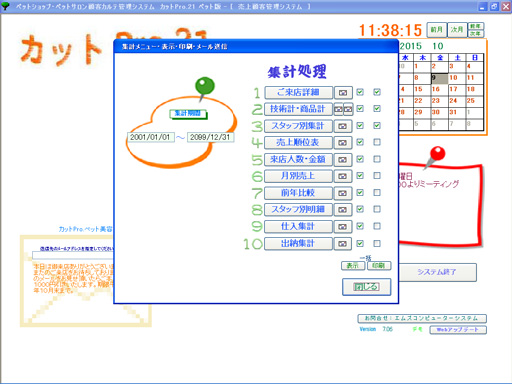Click the mail icon beside 前年比較
Screen dimensions: 512x384
[343, 193]
